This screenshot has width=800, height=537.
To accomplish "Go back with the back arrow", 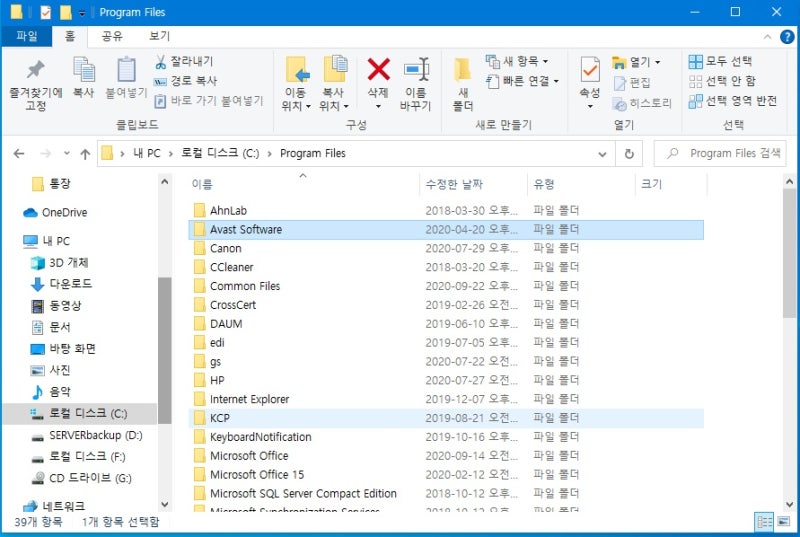I will click(19, 154).
